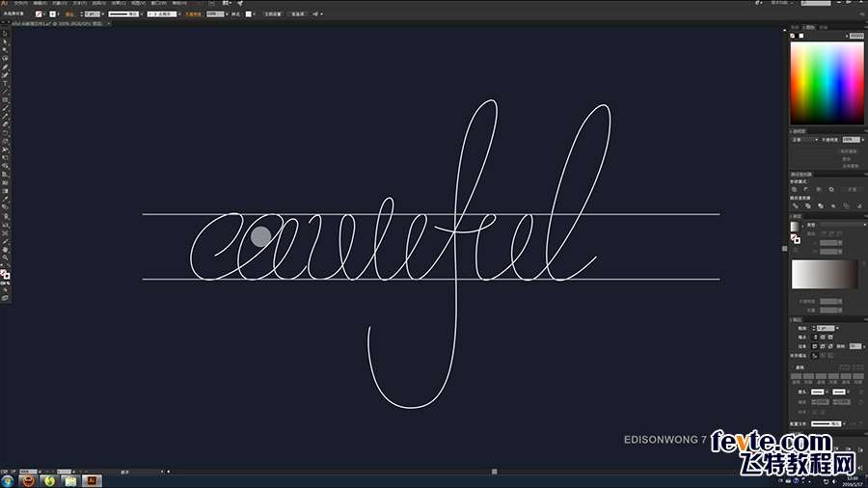Viewport: 868px width, 488px height.
Task: Click the Illustrator icon in the Windows taskbar
Action: (94, 479)
